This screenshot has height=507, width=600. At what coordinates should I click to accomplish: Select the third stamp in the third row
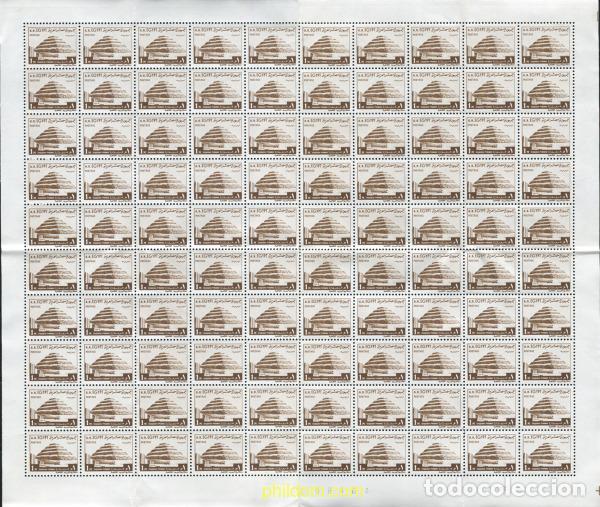pyautogui.click(x=163, y=135)
